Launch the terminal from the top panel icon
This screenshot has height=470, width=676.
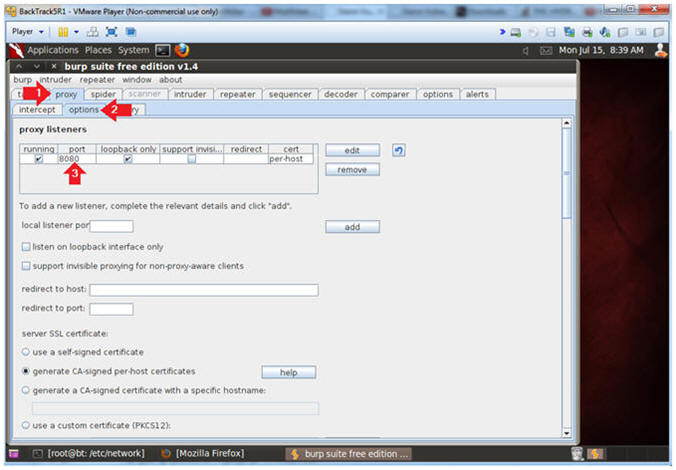[x=163, y=51]
